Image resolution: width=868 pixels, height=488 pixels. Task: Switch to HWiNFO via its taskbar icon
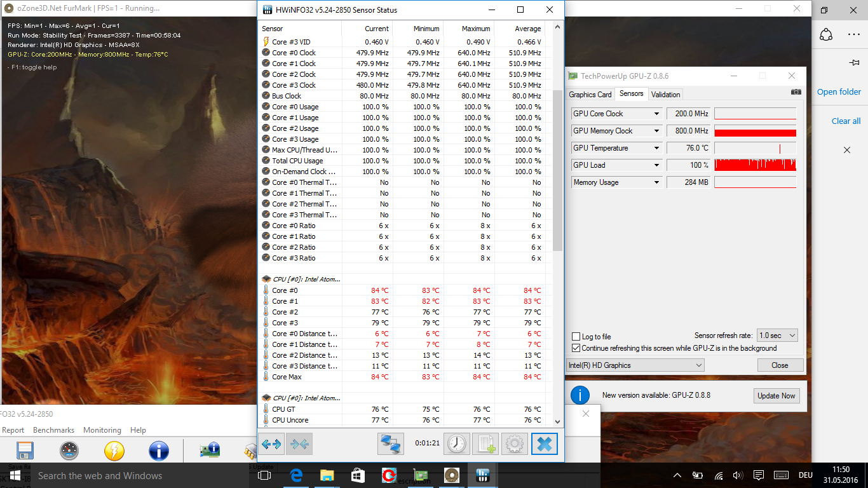[x=482, y=475]
